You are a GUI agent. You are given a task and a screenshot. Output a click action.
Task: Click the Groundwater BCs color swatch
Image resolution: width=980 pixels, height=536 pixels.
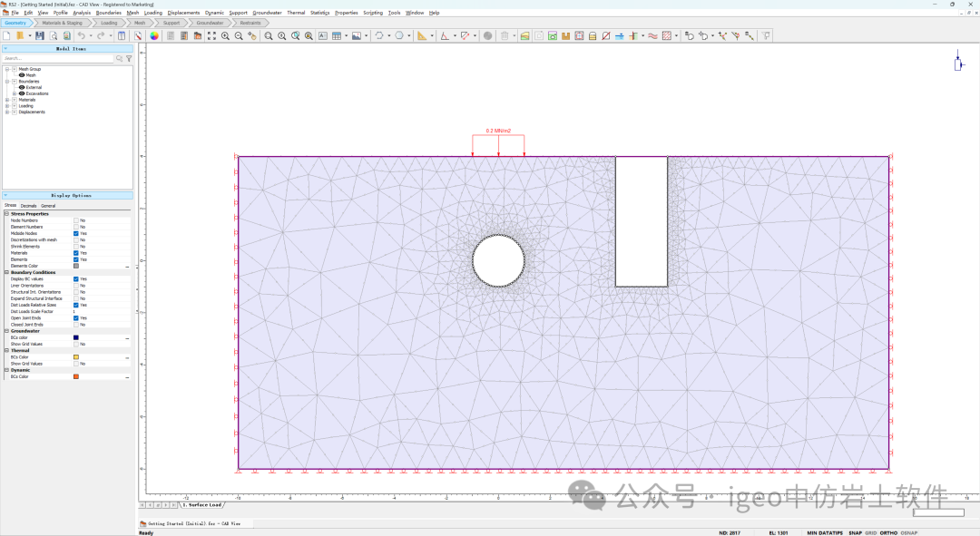(76, 337)
